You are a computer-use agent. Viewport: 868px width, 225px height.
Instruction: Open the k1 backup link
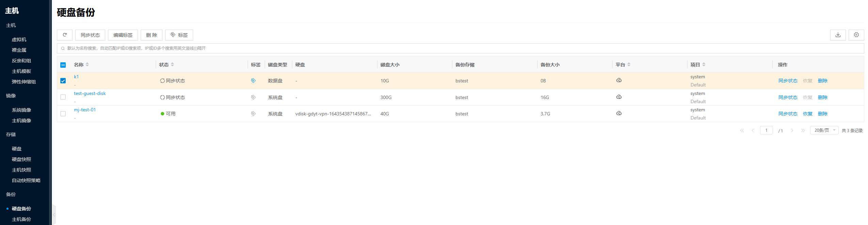click(x=76, y=77)
